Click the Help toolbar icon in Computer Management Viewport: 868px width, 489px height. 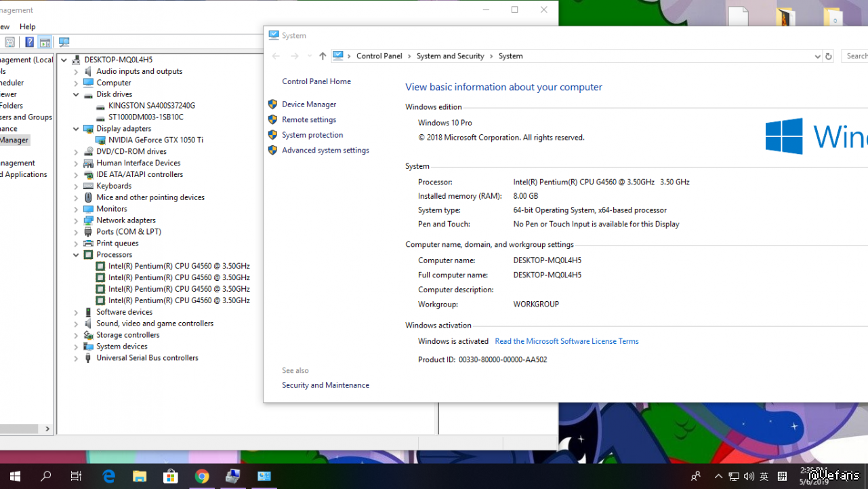point(29,42)
